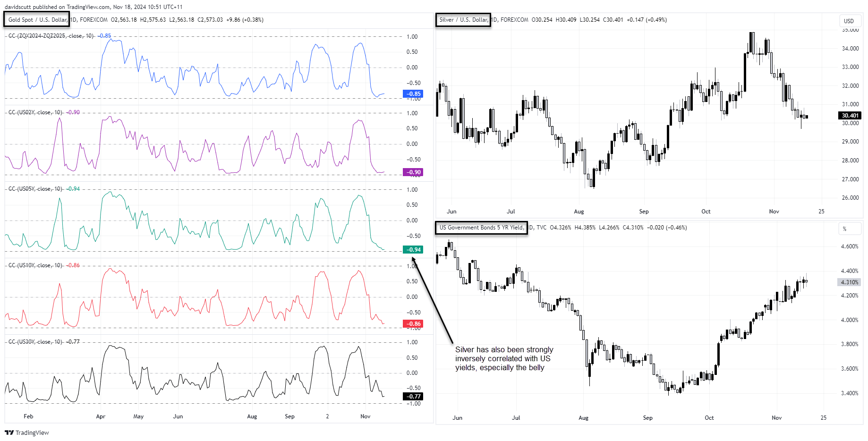Select the Gold Spot / U.S. Dollar symbol title

37,20
